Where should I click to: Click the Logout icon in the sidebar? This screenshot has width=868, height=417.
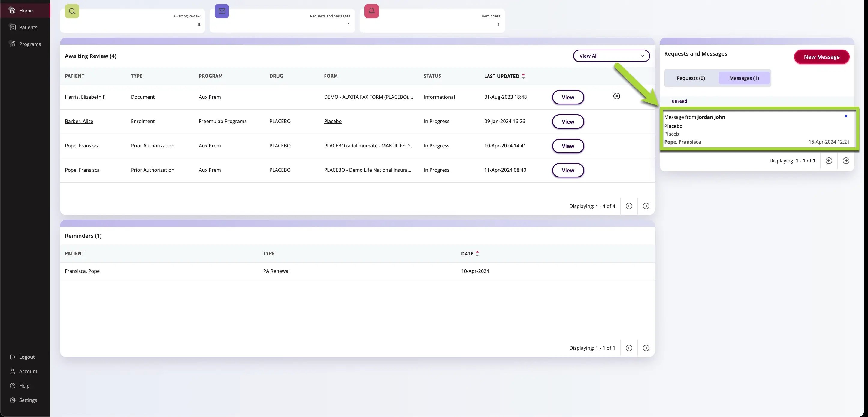tap(12, 357)
